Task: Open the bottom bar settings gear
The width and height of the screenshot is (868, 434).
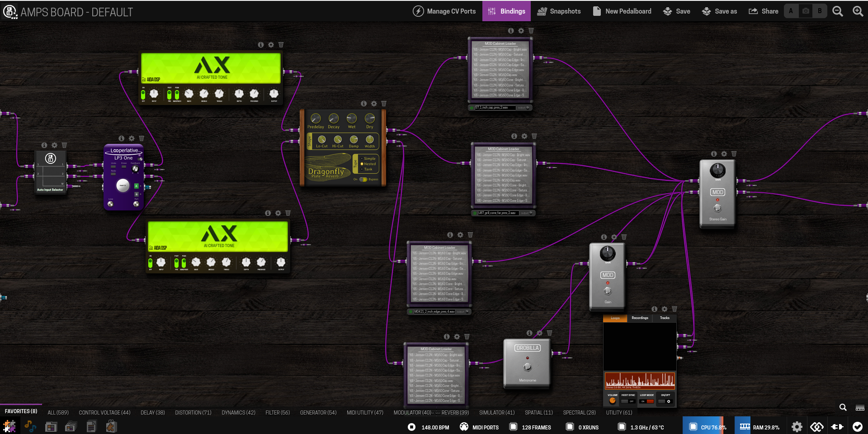Action: tap(797, 427)
